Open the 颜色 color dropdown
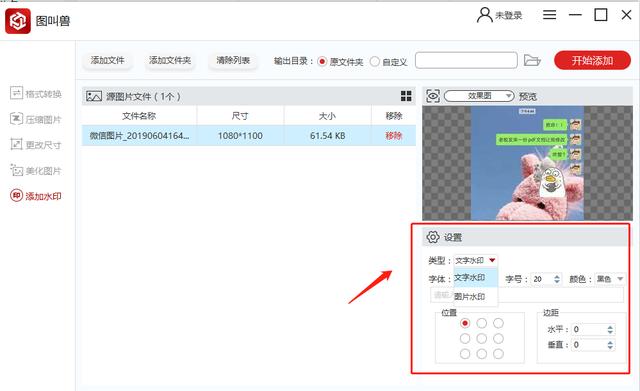This screenshot has width=640, height=391. 609,279
